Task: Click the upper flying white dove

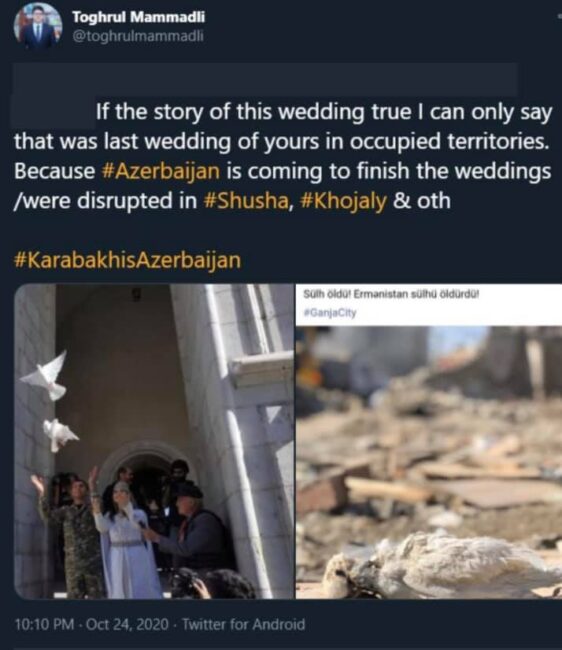Action: [45, 376]
